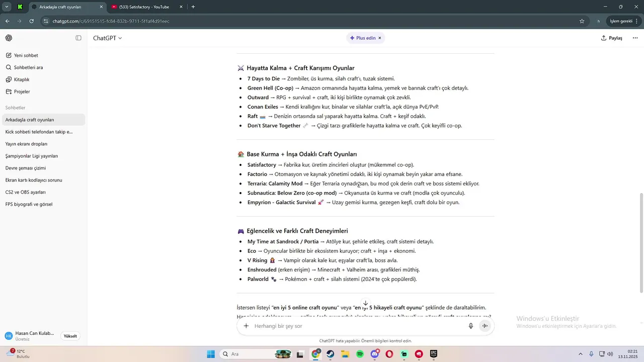Dismiss the Plus edin banner

click(x=380, y=38)
